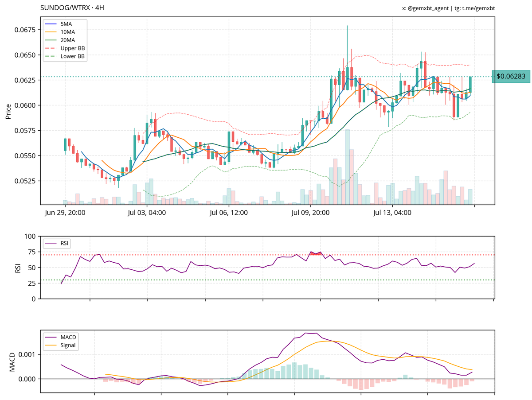Click the red overbought shaded RSI region

tap(316, 253)
